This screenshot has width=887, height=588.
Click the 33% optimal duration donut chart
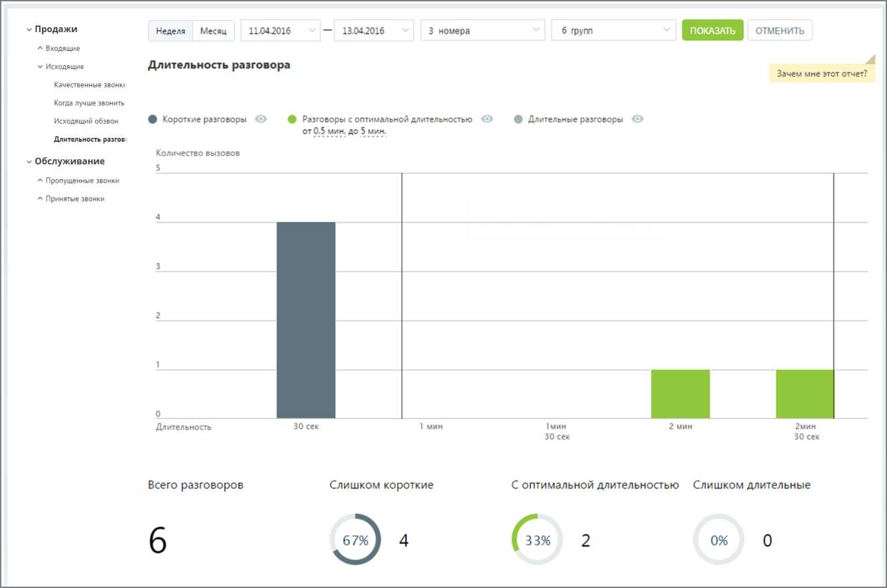537,541
